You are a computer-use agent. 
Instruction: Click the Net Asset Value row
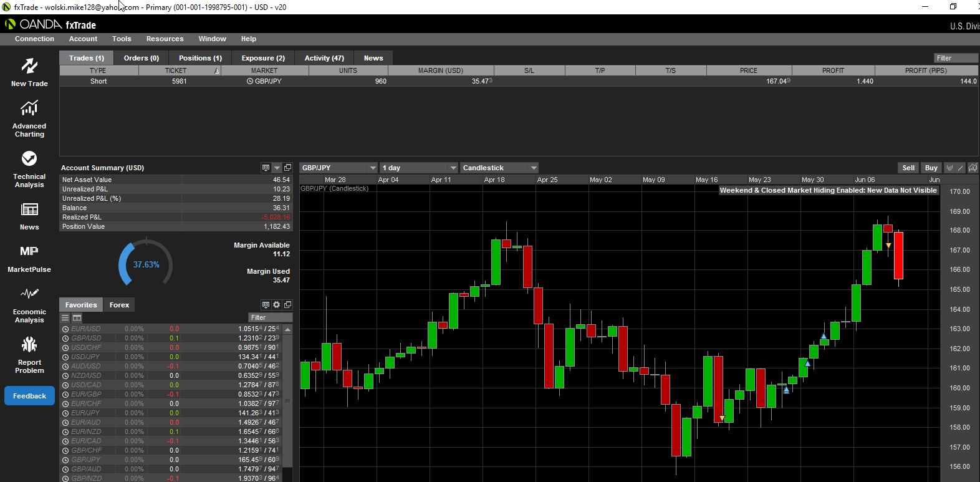[176, 180]
